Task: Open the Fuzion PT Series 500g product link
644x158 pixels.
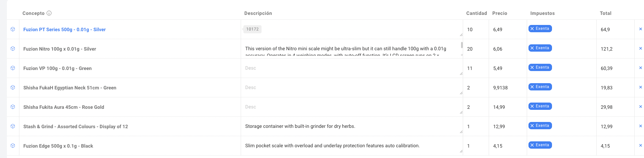Action: coord(64,29)
